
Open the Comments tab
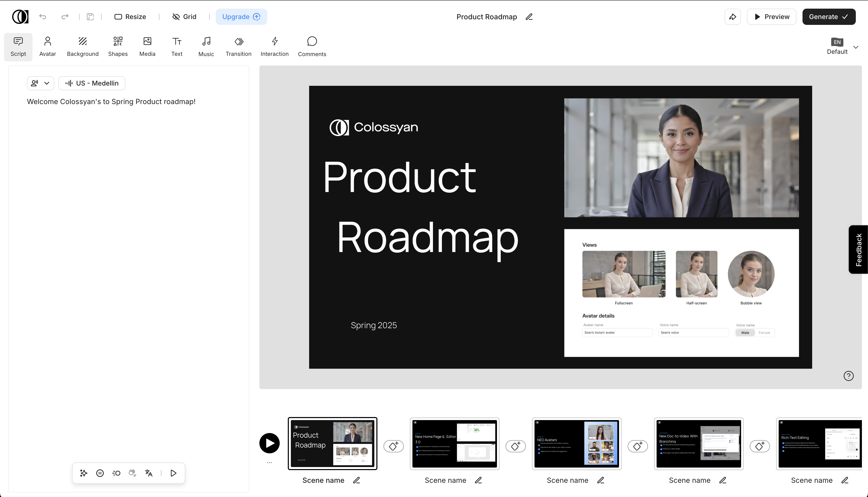point(312,47)
